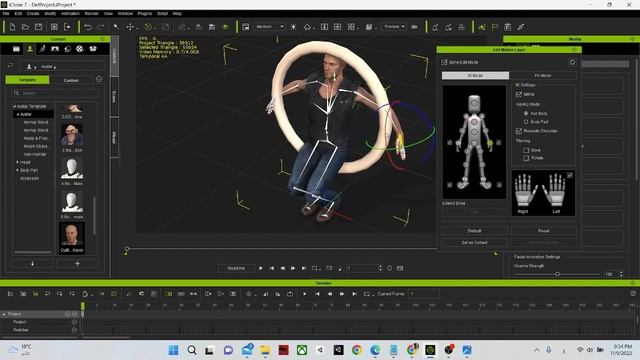
Task: Expand the Body Part tree node
Action: coord(18,170)
